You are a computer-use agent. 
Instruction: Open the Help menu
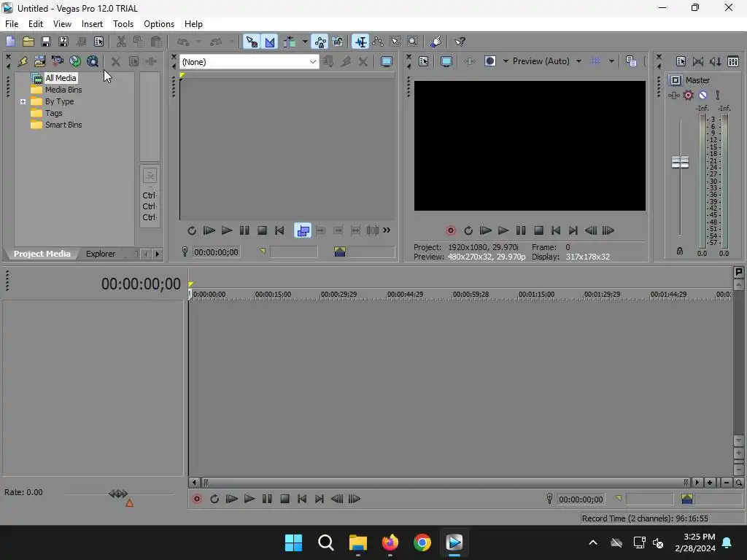tap(193, 24)
